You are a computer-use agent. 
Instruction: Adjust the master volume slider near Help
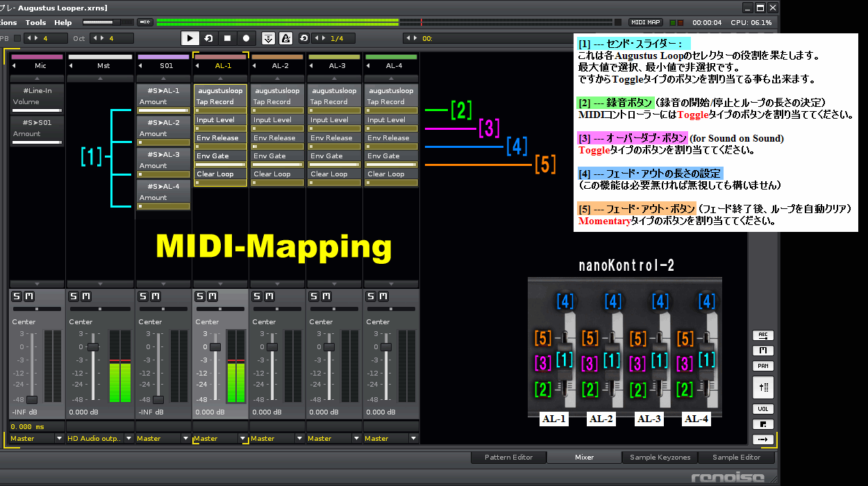108,22
